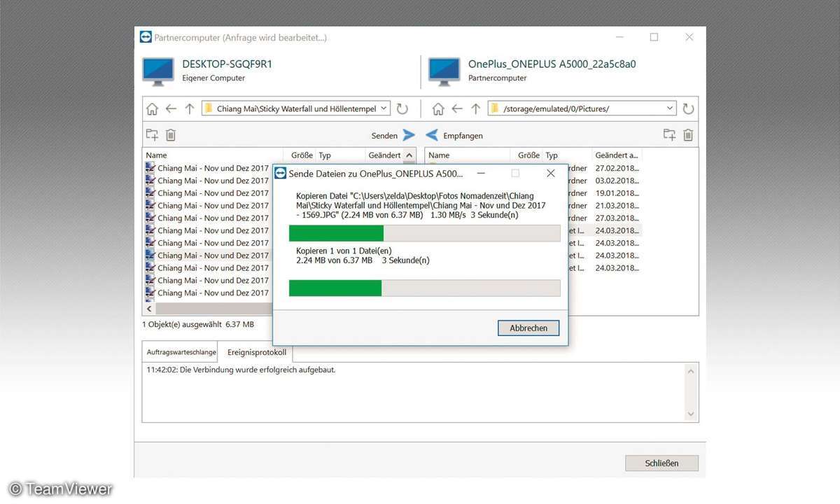The image size is (840, 504).
Task: Sort partner files by Größe column
Action: 528,155
